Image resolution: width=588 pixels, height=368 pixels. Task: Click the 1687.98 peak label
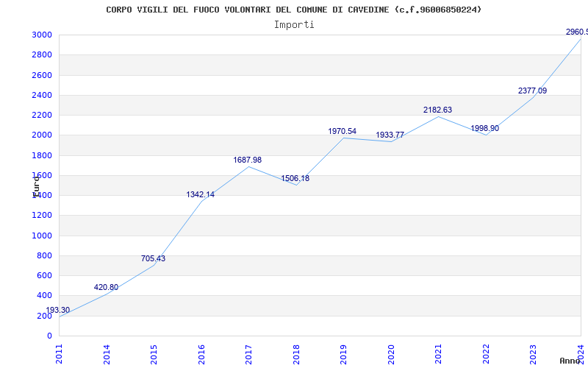pos(248,160)
